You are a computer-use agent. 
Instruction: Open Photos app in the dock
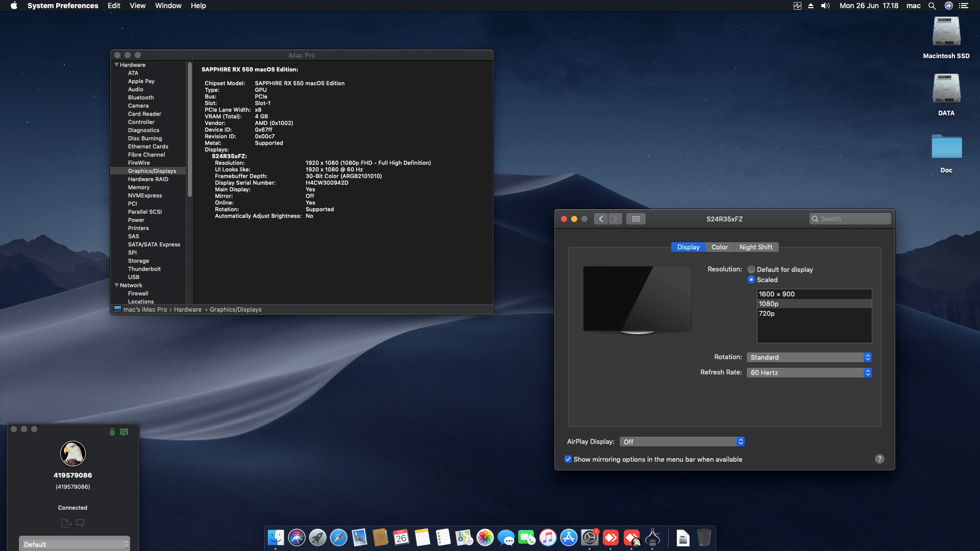pyautogui.click(x=485, y=538)
